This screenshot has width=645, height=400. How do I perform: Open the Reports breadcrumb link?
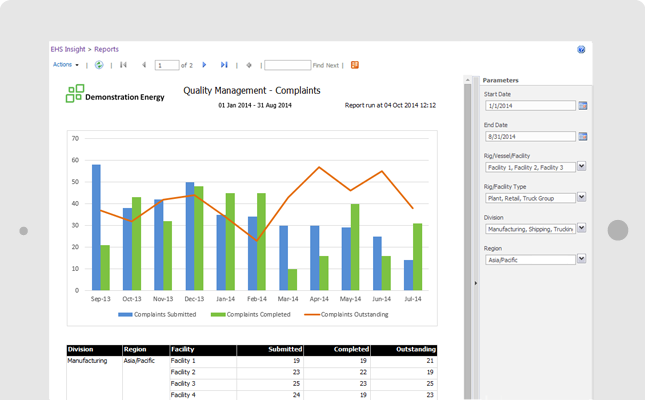click(107, 49)
